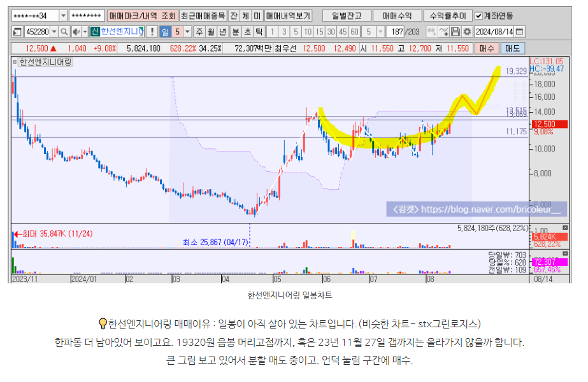Click the speaker sound icon in toolbar
This screenshot has width=588, height=382.
(76, 32)
